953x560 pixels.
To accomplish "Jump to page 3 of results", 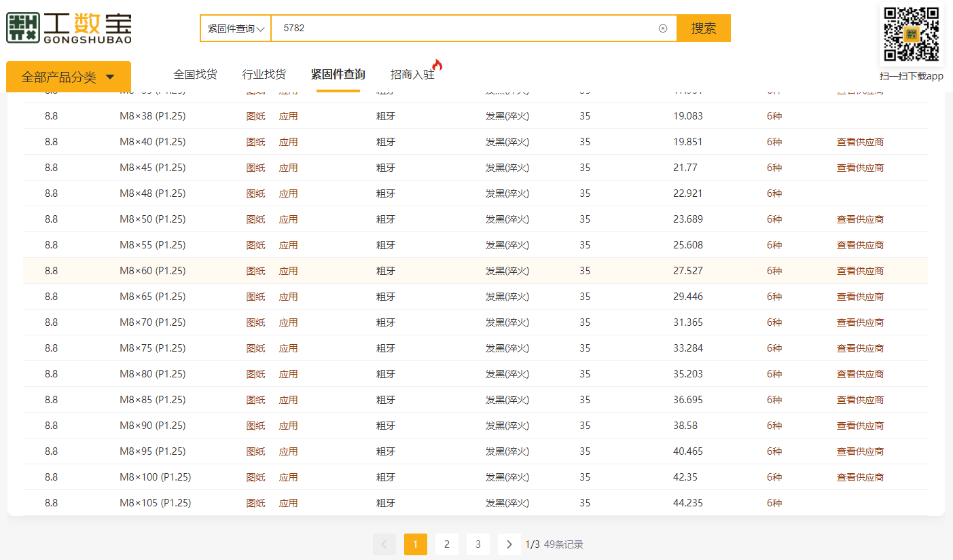I will (x=478, y=544).
